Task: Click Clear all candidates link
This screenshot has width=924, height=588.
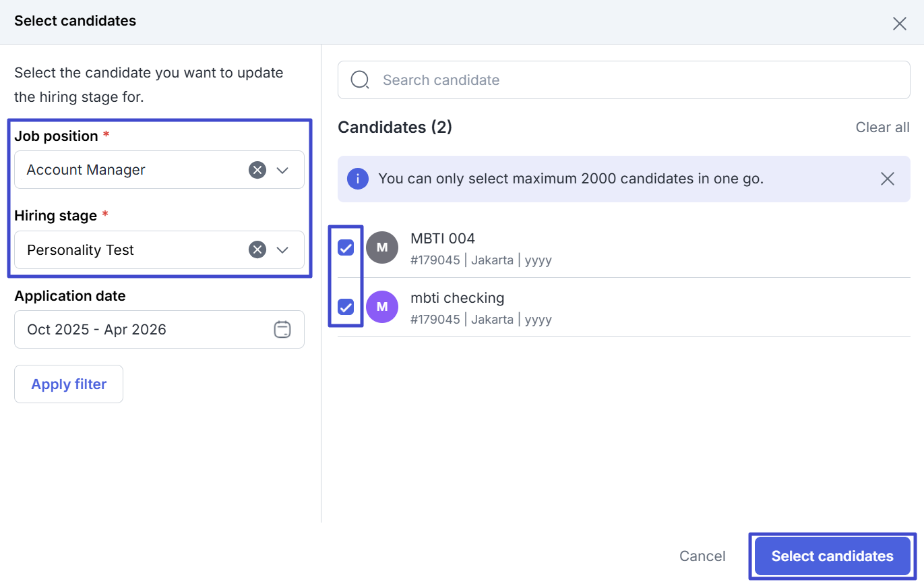Action: point(882,127)
